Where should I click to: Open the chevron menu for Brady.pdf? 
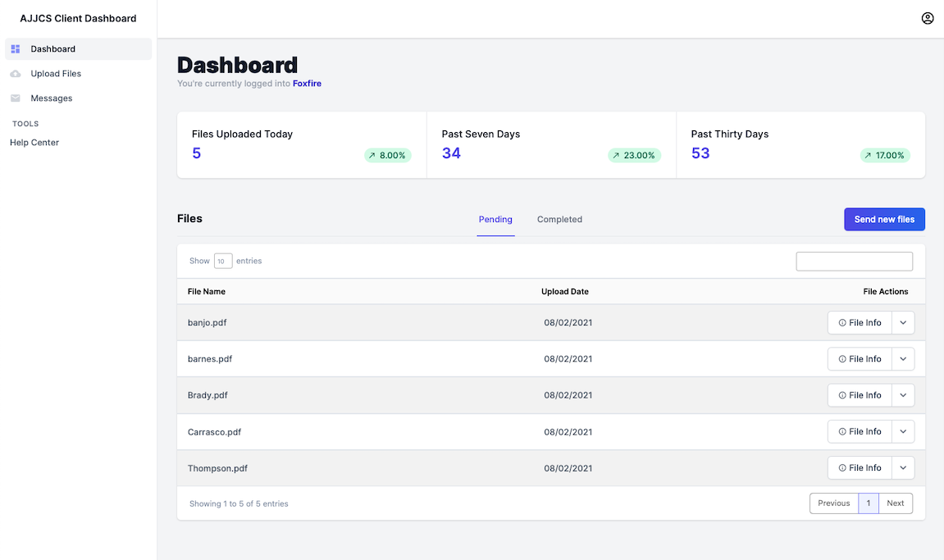pyautogui.click(x=902, y=394)
